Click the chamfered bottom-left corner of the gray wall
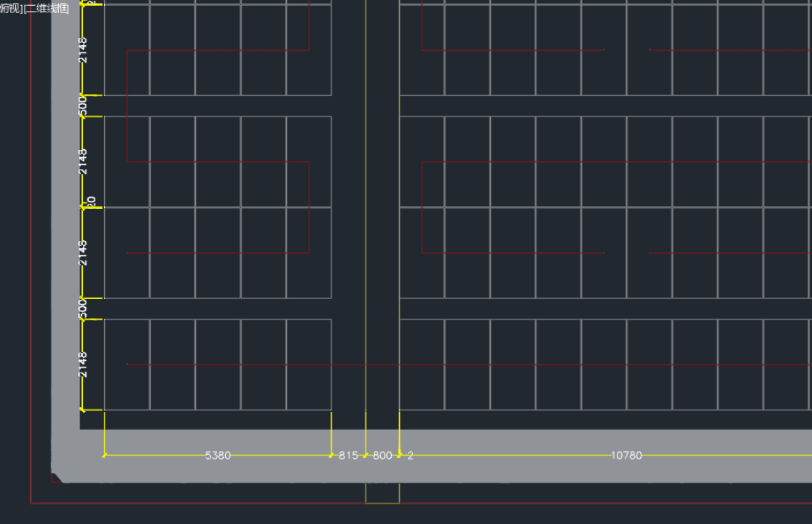The height and width of the screenshot is (524, 812). coord(58,476)
